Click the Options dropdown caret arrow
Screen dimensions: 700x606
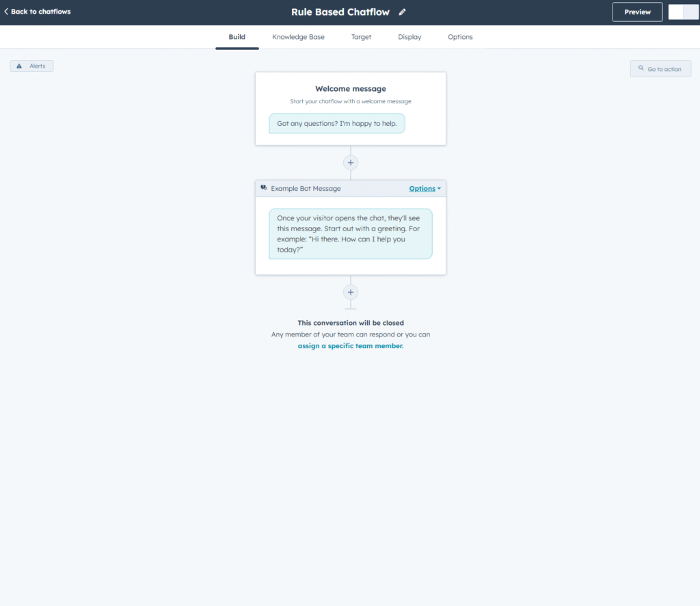pos(438,188)
